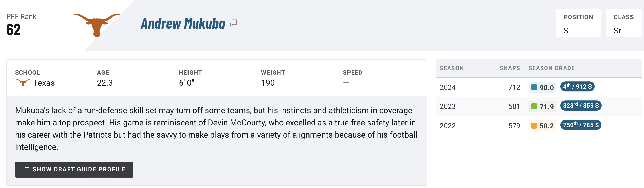Click the POSITION box showing S
The image size is (644, 188).
pos(578,23)
